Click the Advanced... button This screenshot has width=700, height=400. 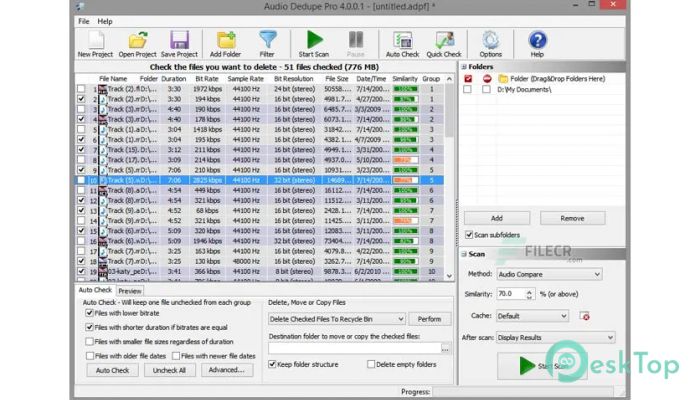coord(227,370)
